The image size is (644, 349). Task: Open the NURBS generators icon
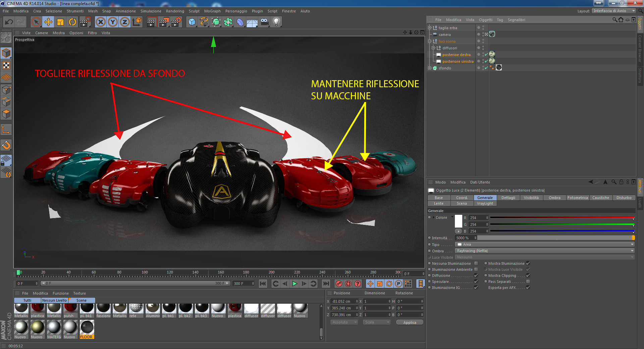pos(216,22)
